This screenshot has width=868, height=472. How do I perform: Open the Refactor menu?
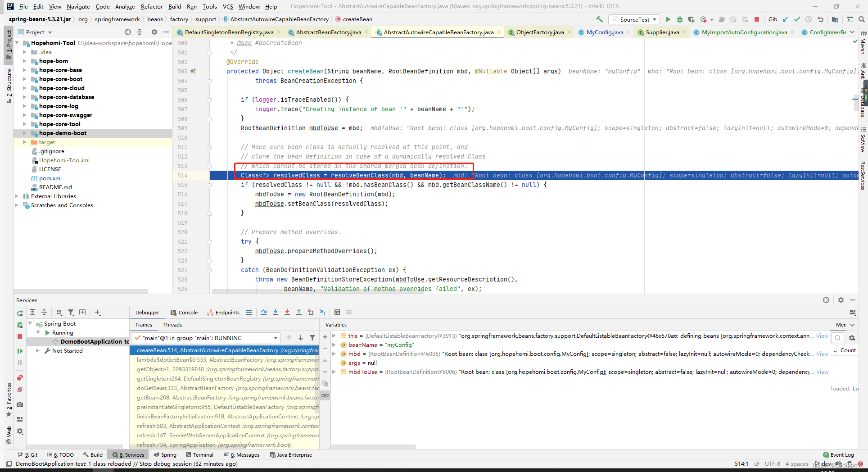click(x=152, y=6)
